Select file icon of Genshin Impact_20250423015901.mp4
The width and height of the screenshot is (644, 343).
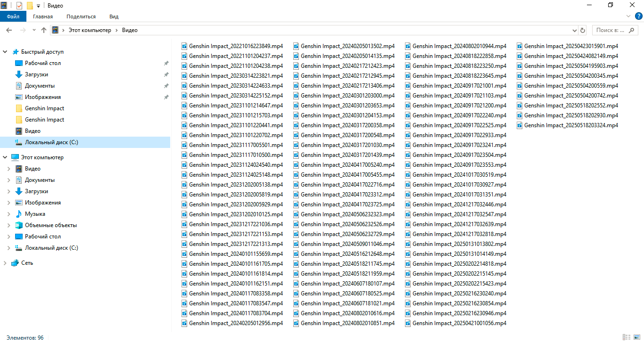520,46
